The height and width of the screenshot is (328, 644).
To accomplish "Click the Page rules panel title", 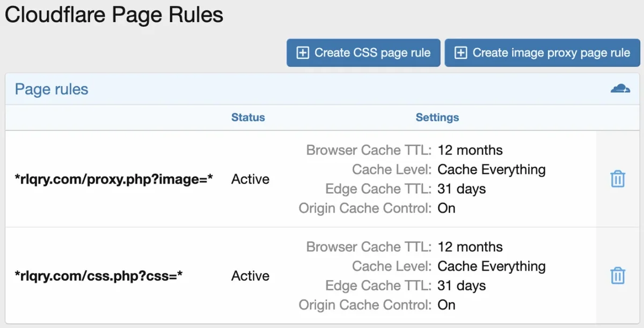I will point(52,89).
